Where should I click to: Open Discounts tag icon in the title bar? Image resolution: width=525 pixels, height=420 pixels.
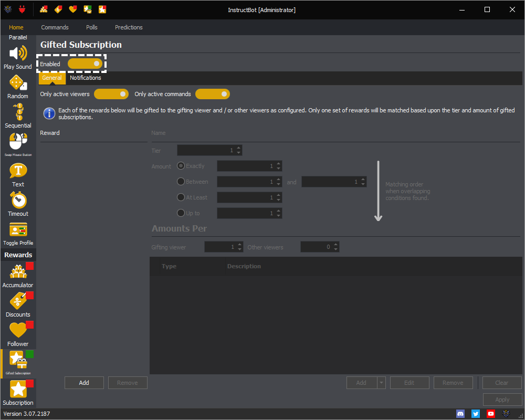coord(58,9)
